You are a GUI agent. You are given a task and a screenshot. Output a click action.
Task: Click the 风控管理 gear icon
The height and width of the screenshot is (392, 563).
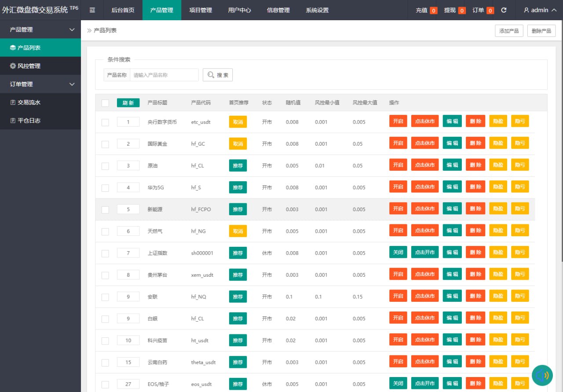point(13,66)
